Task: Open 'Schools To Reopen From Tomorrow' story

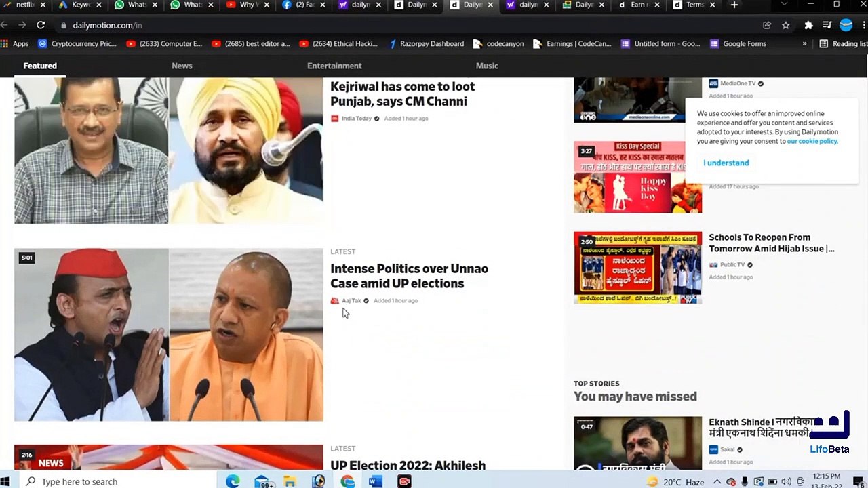Action: [x=772, y=243]
